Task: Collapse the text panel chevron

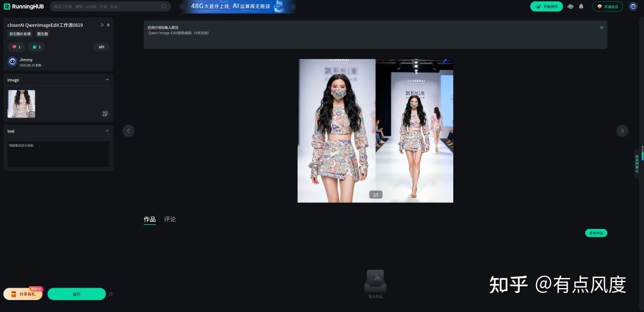Action: click(107, 131)
